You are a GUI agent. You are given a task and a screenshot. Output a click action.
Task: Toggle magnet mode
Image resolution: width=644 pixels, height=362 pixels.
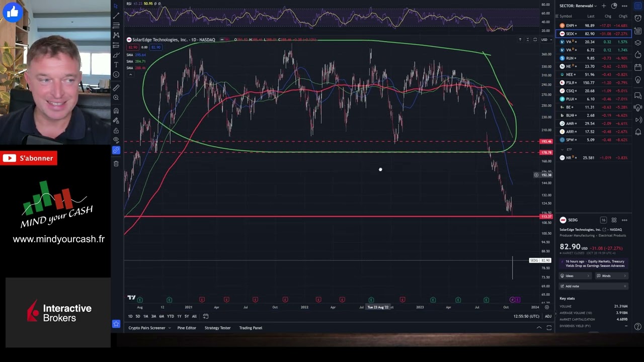point(116,111)
